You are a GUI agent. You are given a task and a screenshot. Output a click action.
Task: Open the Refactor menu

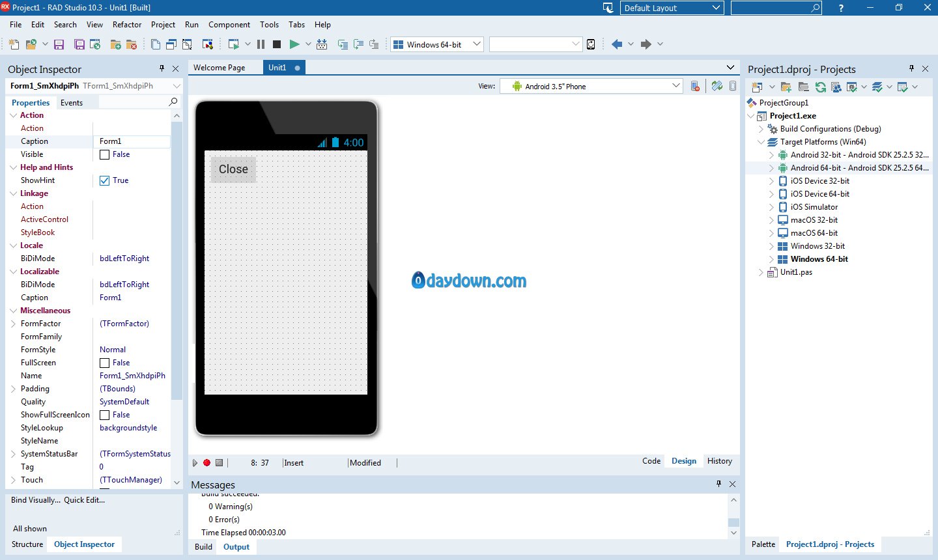coord(127,25)
